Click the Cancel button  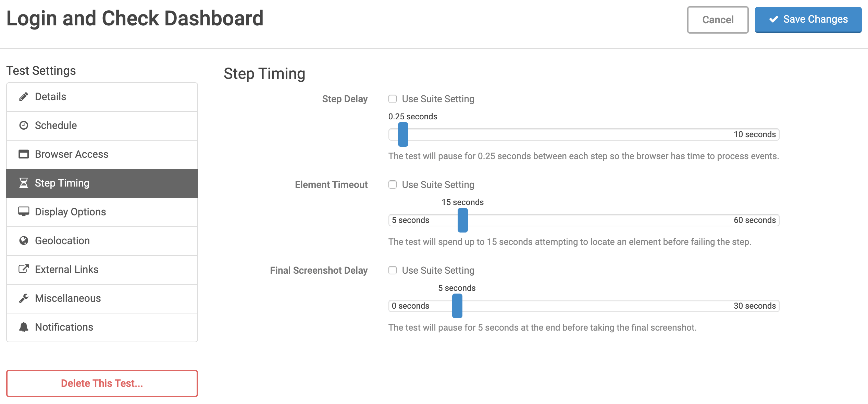point(717,20)
